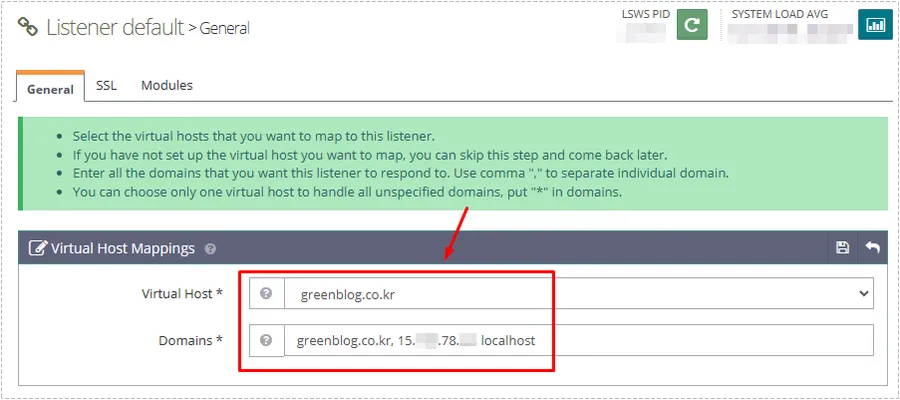Switch to the General tab
The height and width of the screenshot is (400, 900).
pyautogui.click(x=50, y=88)
